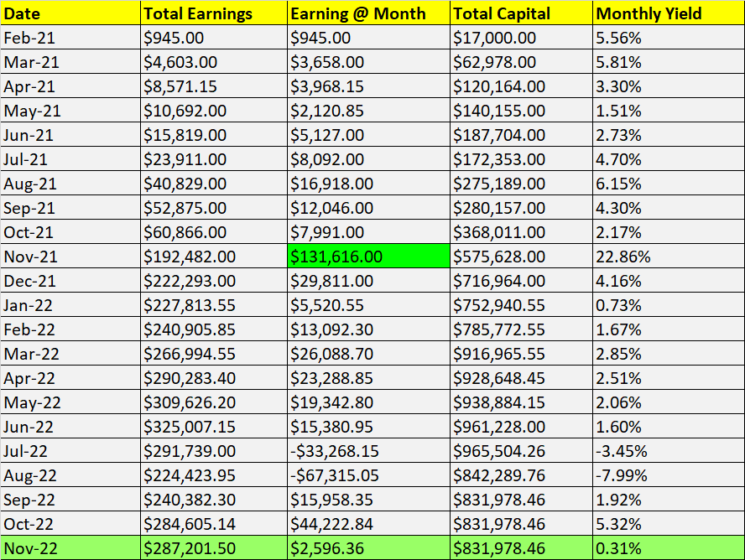This screenshot has height=560, width=745.
Task: Select the Aug-21 6.15% yield cell
Action: coord(668,184)
